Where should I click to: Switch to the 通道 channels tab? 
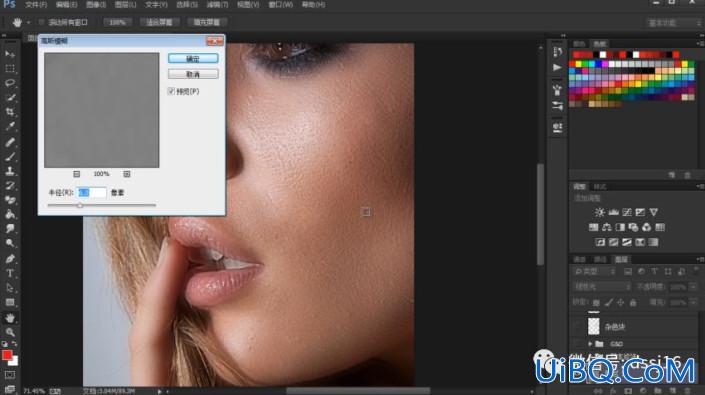[580, 259]
